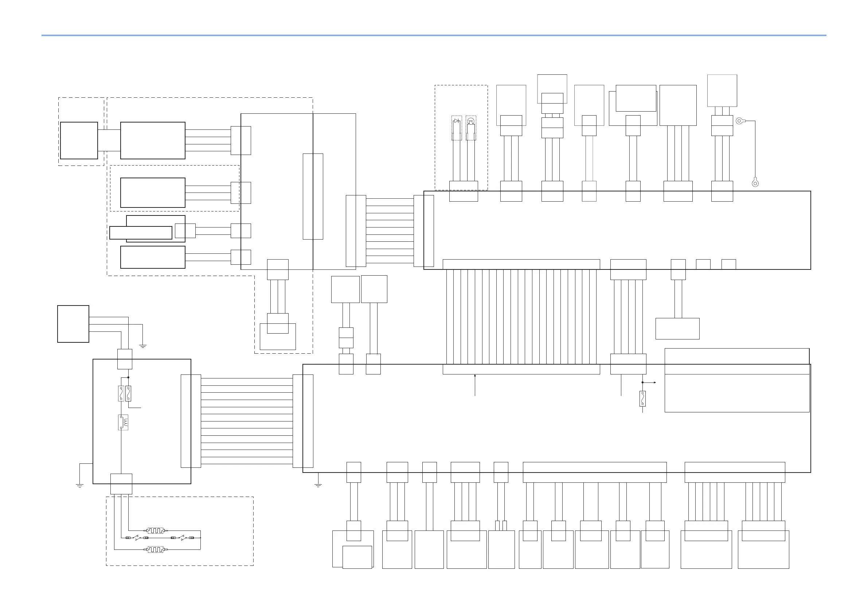Click the ground symbol under the main board corner

[x=318, y=485]
